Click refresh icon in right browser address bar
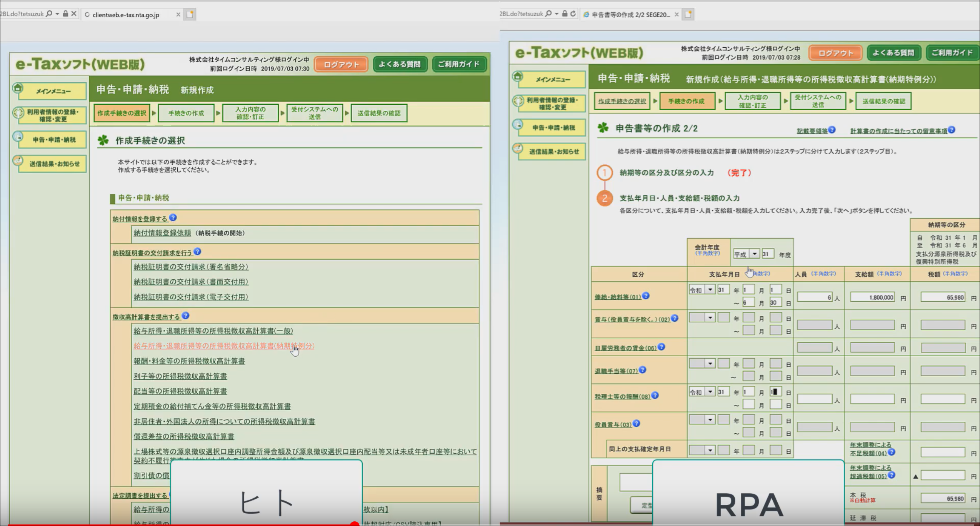The width and height of the screenshot is (980, 526). click(573, 14)
